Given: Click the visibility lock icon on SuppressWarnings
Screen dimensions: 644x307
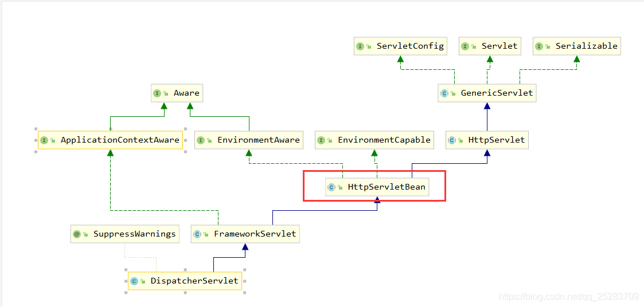Looking at the screenshot, I should 86,235.
